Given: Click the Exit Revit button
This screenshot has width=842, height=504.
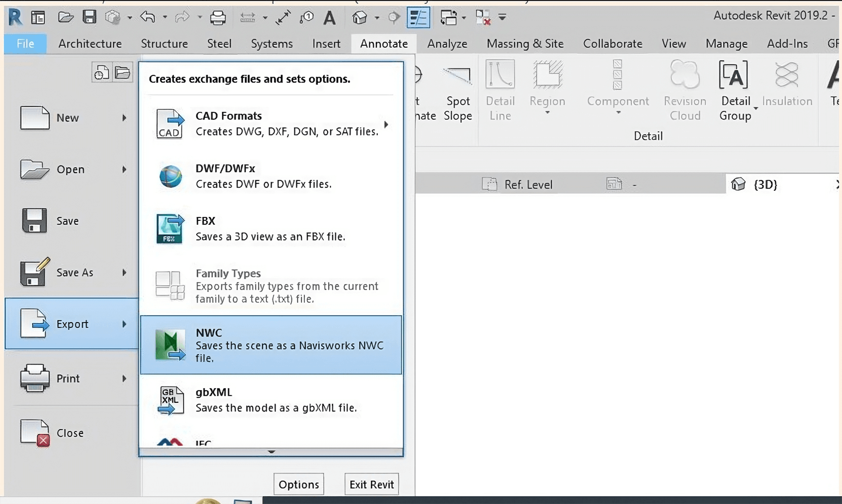Looking at the screenshot, I should pos(371,484).
